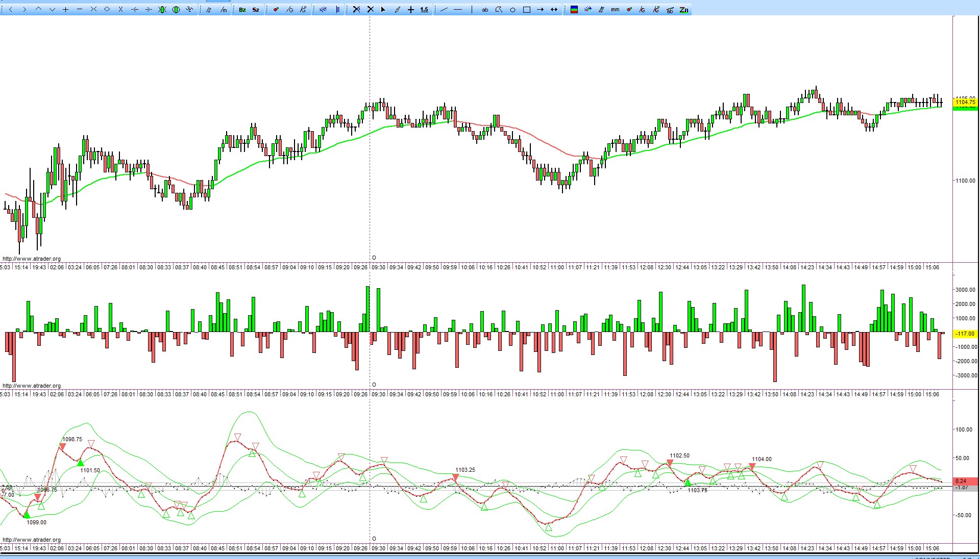Click the Zn toolbar button
This screenshot has height=559, width=980.
tap(684, 9)
